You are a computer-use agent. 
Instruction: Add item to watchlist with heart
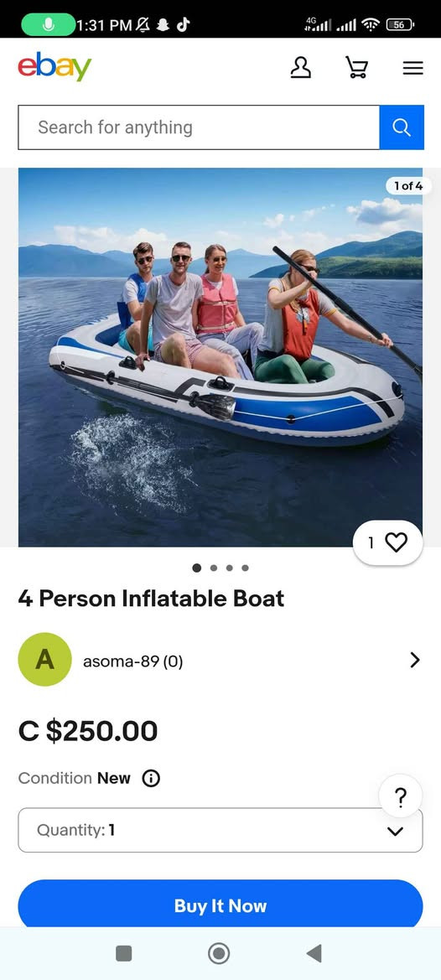(388, 542)
